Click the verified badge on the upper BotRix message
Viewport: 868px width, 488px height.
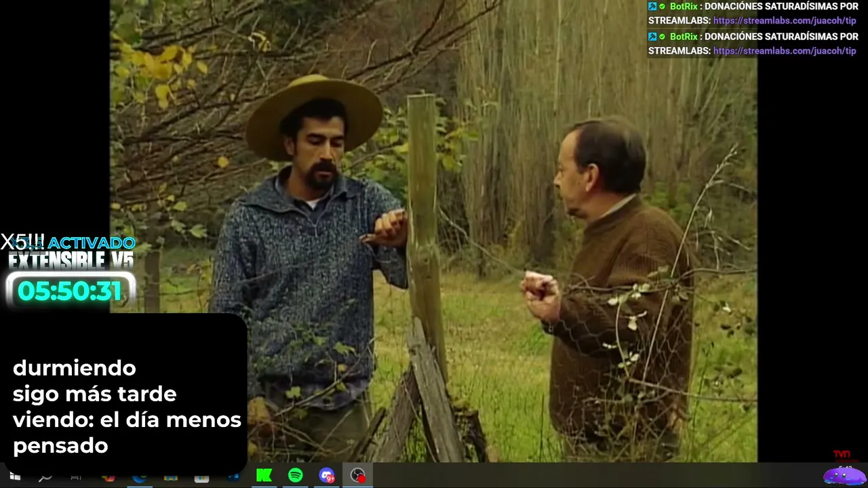pyautogui.click(x=663, y=6)
